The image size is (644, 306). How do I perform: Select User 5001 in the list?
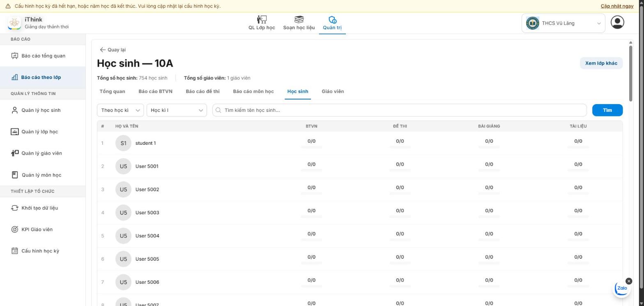tap(147, 166)
